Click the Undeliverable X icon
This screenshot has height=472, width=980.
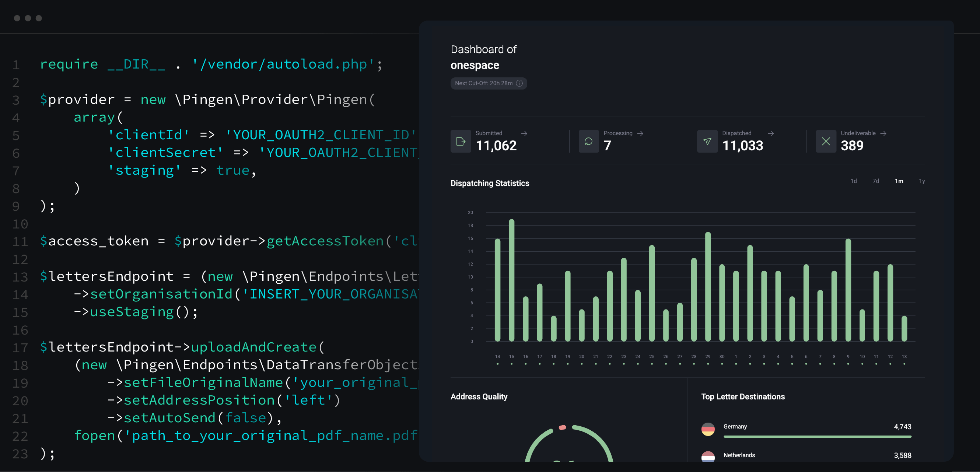pos(826,141)
